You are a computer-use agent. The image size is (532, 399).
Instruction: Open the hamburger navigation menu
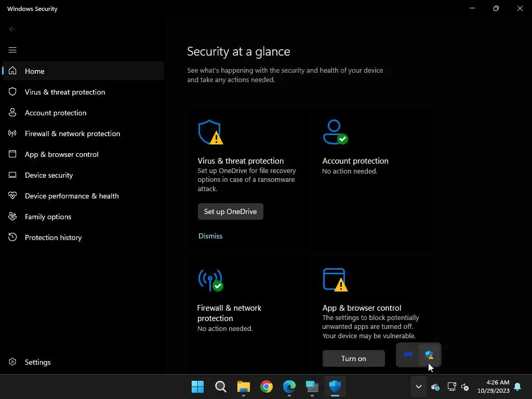tap(12, 50)
